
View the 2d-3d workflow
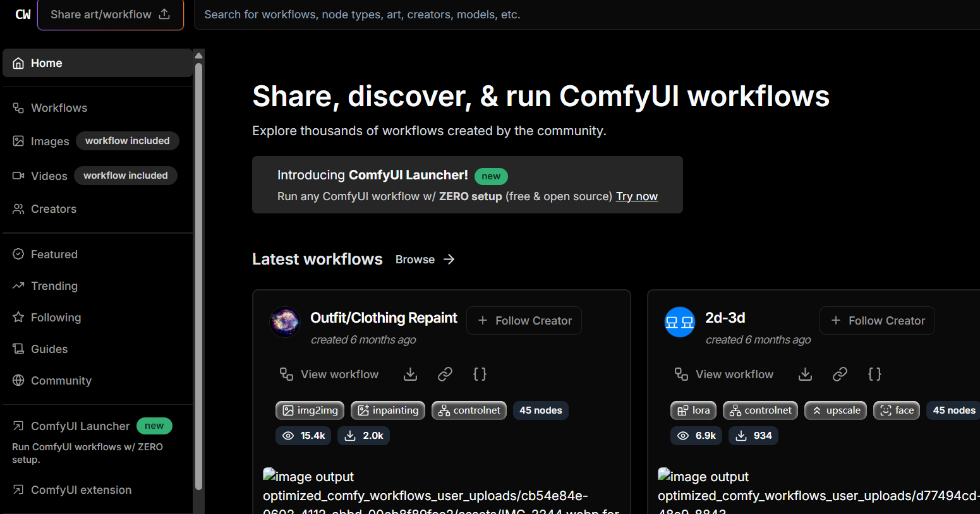(x=724, y=374)
